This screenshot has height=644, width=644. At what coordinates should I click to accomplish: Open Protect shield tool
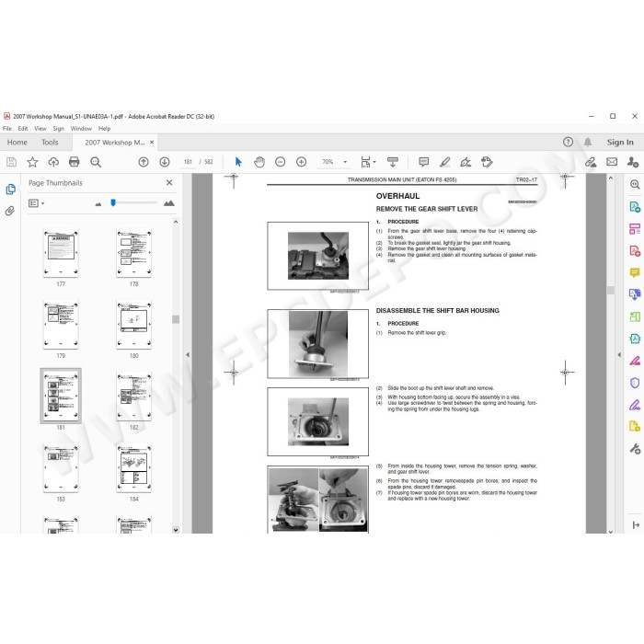click(635, 383)
